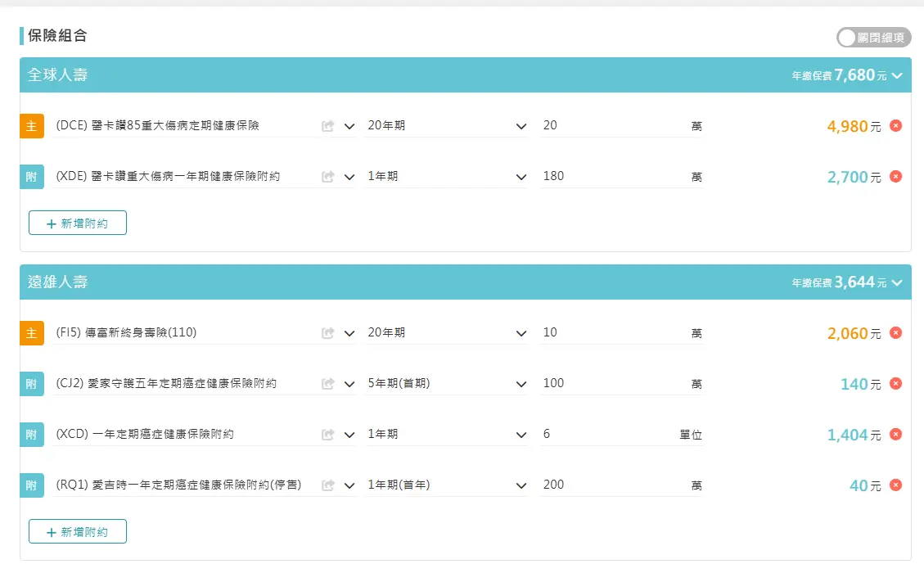924x564 pixels.
Task: Click the 4,980元 premium amount
Action: [x=854, y=126]
